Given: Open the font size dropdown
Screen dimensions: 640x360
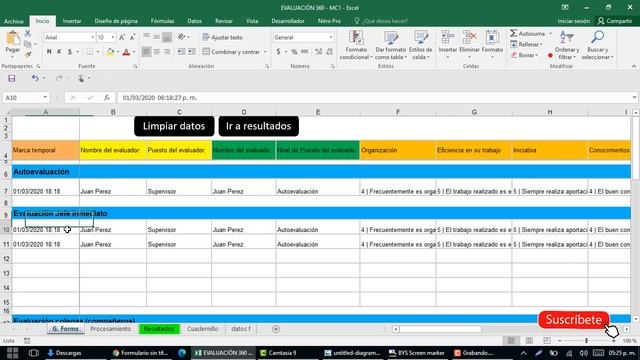Looking at the screenshot, I should click(x=113, y=37).
